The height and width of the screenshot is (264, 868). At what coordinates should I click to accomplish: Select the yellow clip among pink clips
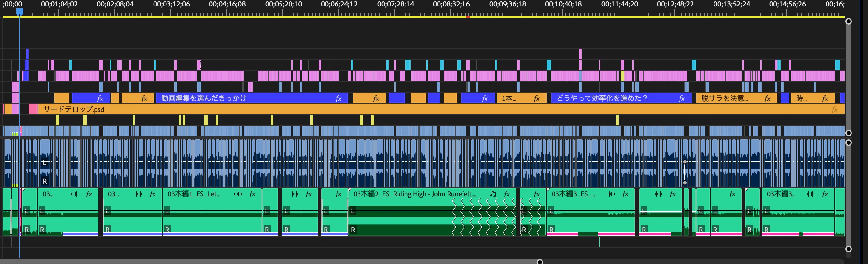click(622, 76)
